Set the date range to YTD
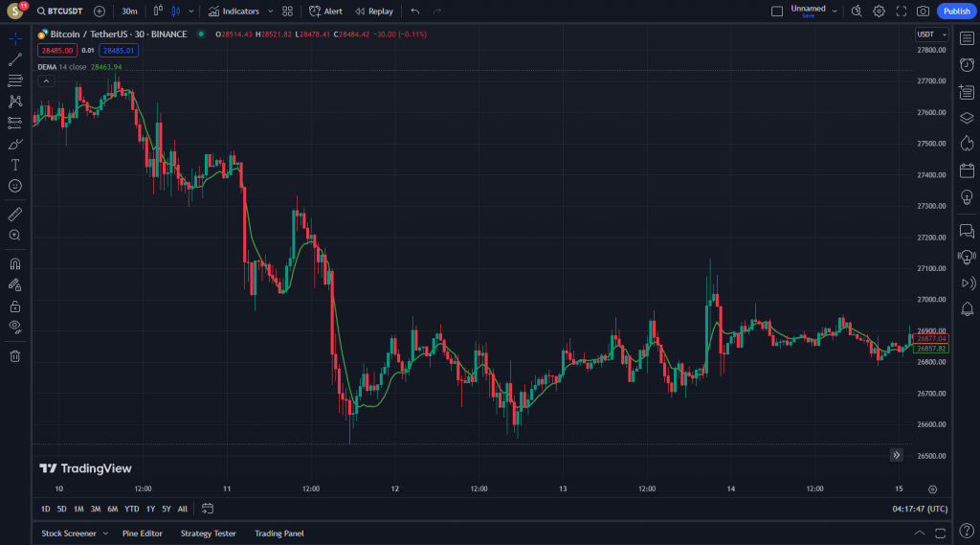 click(132, 509)
